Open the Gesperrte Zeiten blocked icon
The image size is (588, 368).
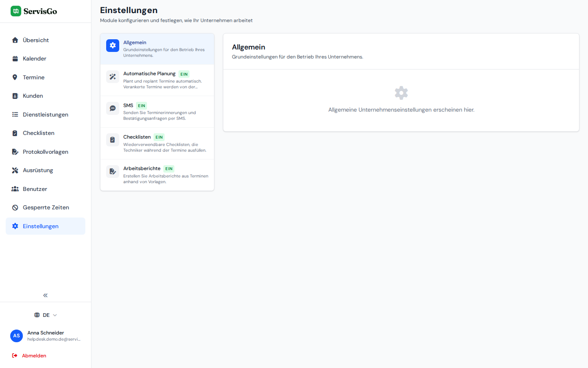(x=15, y=207)
